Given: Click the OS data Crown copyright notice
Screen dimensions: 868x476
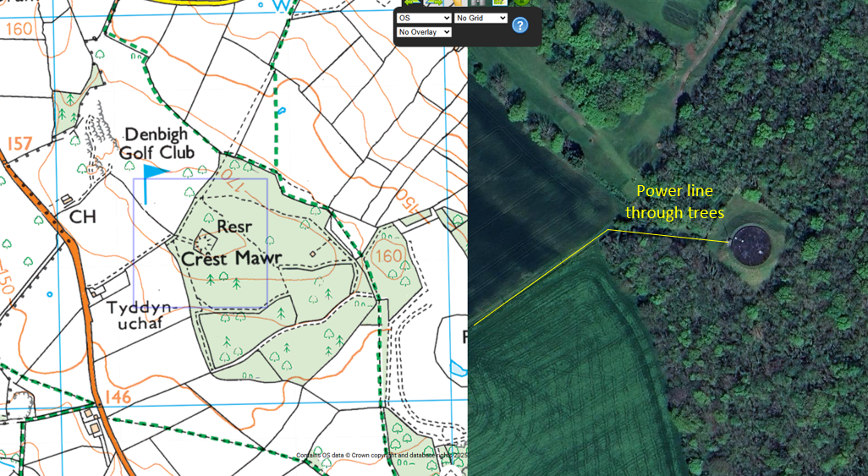Looking at the screenshot, I should [x=381, y=456].
